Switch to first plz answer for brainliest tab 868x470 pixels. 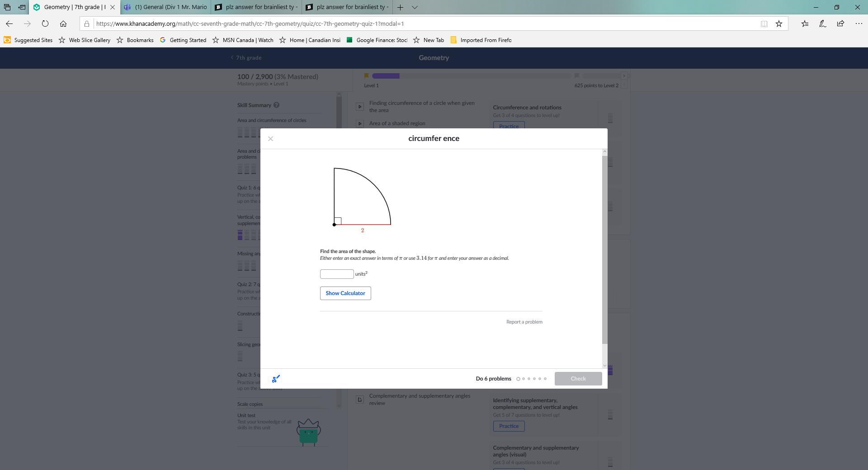click(x=256, y=7)
